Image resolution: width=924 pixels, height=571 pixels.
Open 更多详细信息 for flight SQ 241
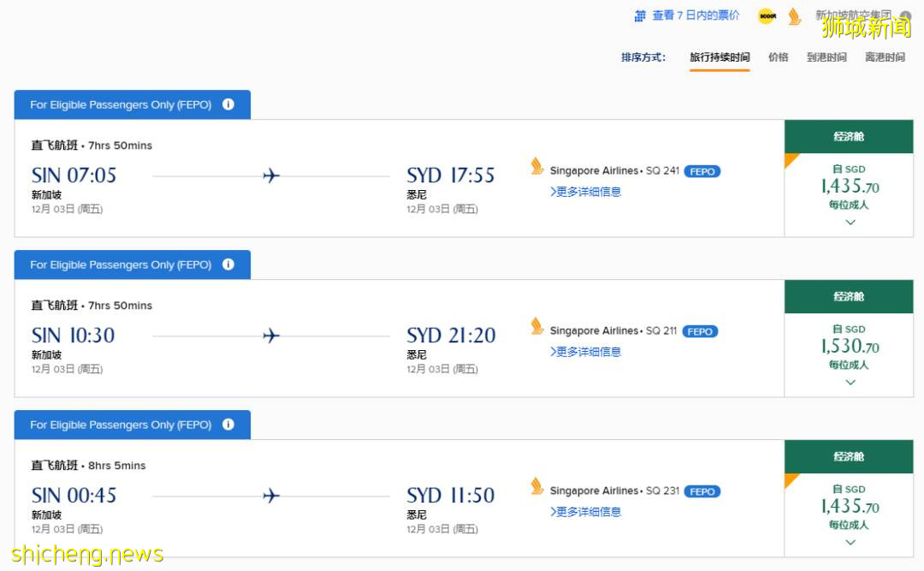(x=587, y=192)
